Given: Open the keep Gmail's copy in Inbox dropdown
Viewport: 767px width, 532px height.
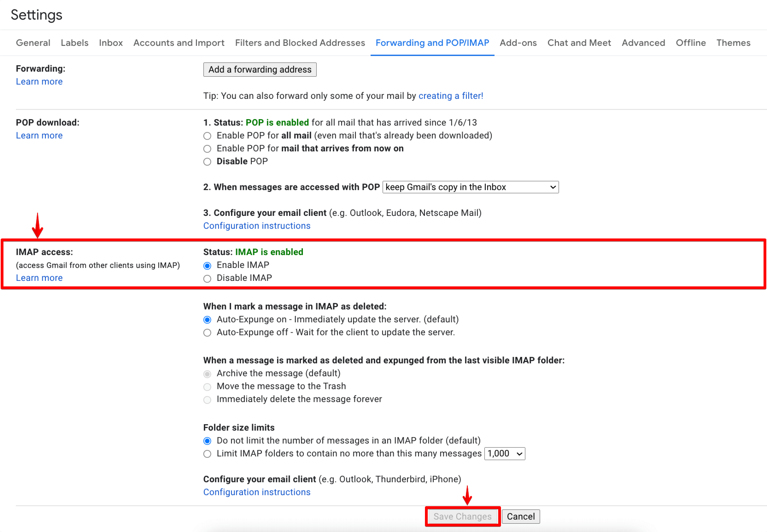Looking at the screenshot, I should (x=471, y=187).
